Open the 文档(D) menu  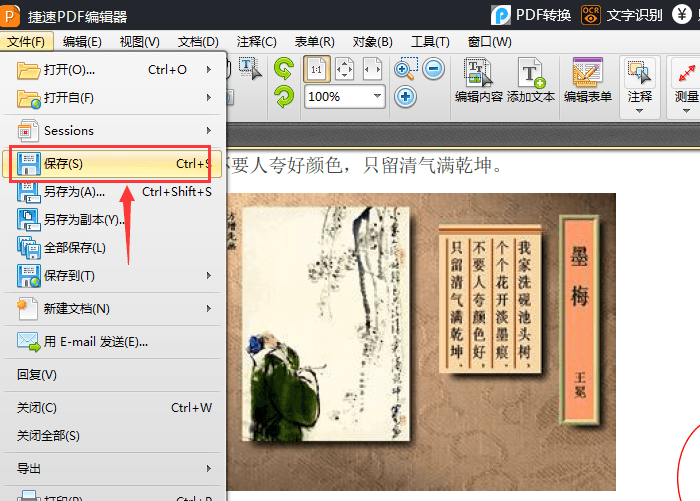coord(198,42)
